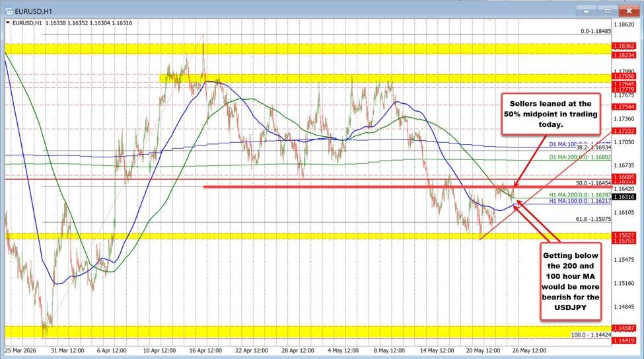
Task: Click the D1 MA:100 moving average label
Action: pyautogui.click(x=581, y=144)
